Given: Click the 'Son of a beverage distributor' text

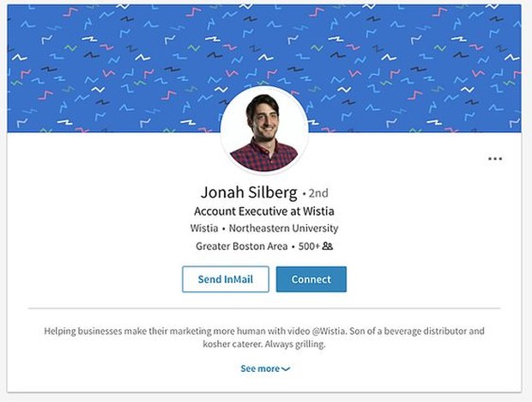Looking at the screenshot, I should (403, 331).
